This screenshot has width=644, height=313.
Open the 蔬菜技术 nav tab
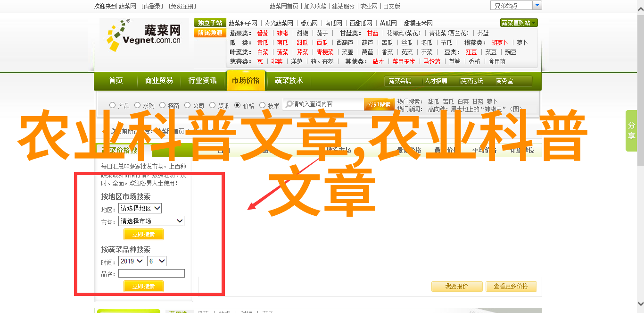tap(289, 81)
